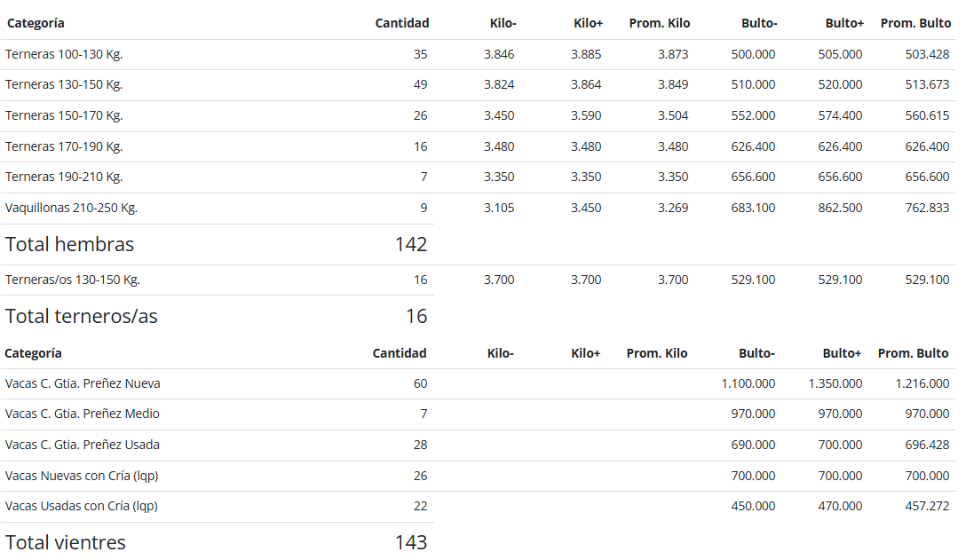Select Vacas Nuevas con Cría (lqp)
Viewport: 966px width, 560px height.
pos(82,476)
